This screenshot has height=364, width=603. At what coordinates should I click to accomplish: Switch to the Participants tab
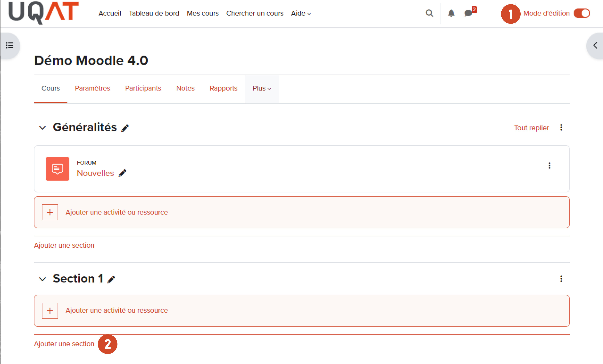click(143, 88)
